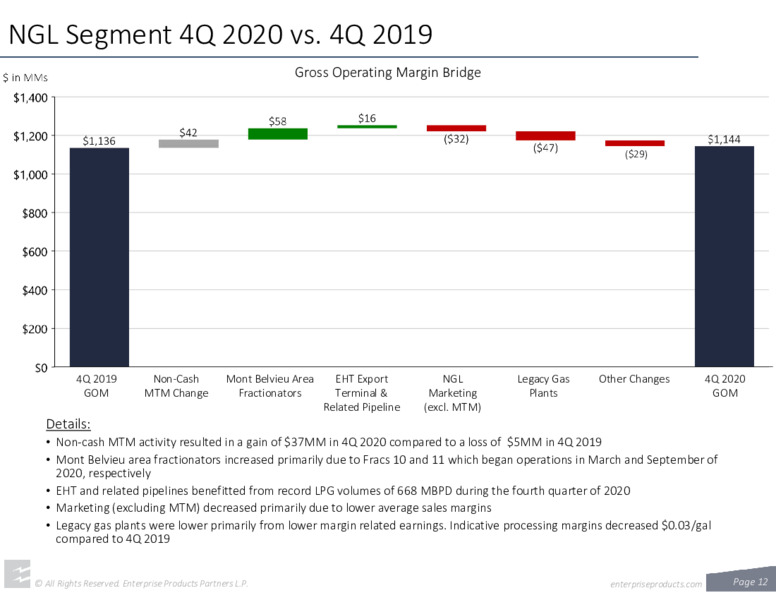Click the $1,144 data label
Image resolution: width=776 pixels, height=600 pixels.
click(724, 139)
